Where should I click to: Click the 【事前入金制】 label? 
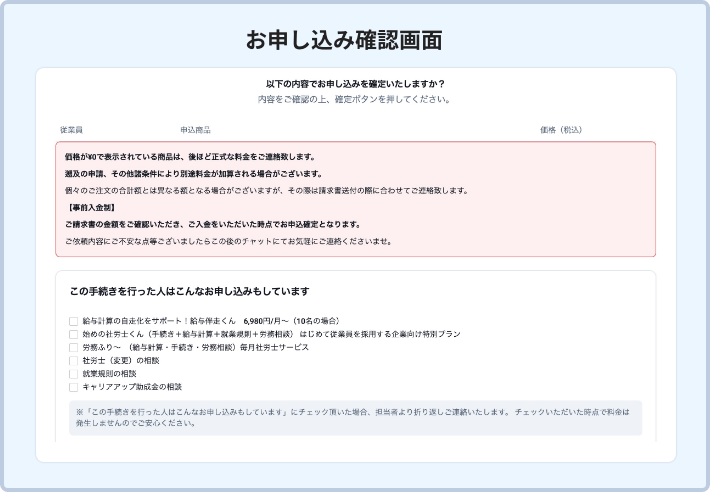click(90, 207)
